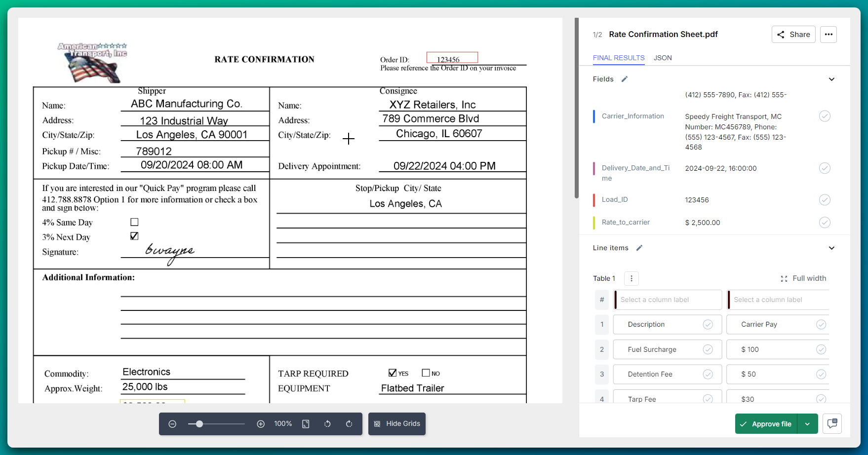Hide the grids overlay

tap(396, 423)
